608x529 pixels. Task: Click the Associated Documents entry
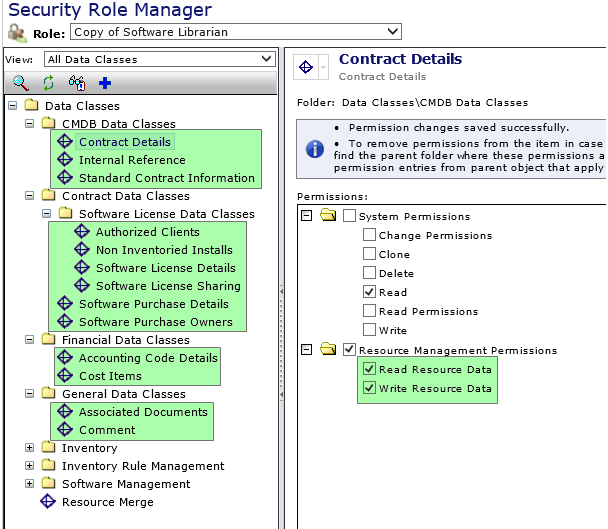pos(143,412)
